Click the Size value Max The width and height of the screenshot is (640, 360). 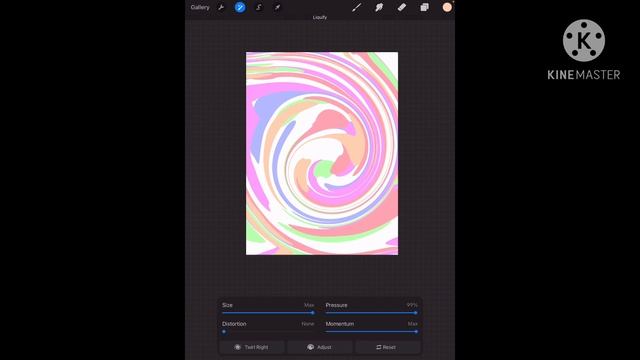(309, 305)
